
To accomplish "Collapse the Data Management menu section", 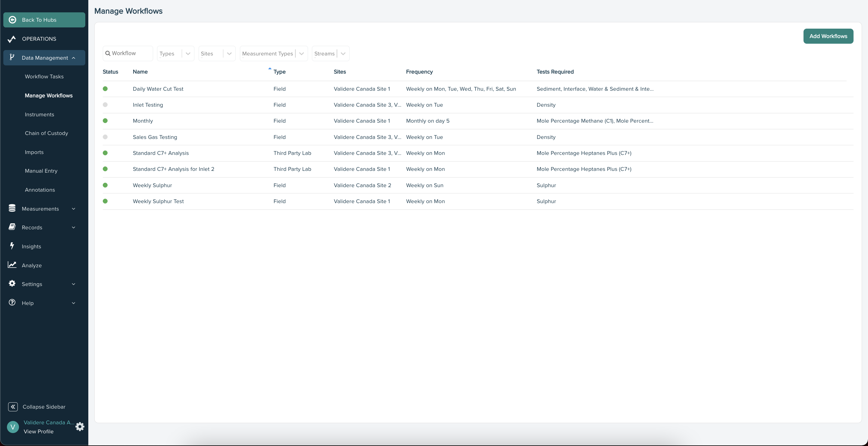I will [x=74, y=58].
